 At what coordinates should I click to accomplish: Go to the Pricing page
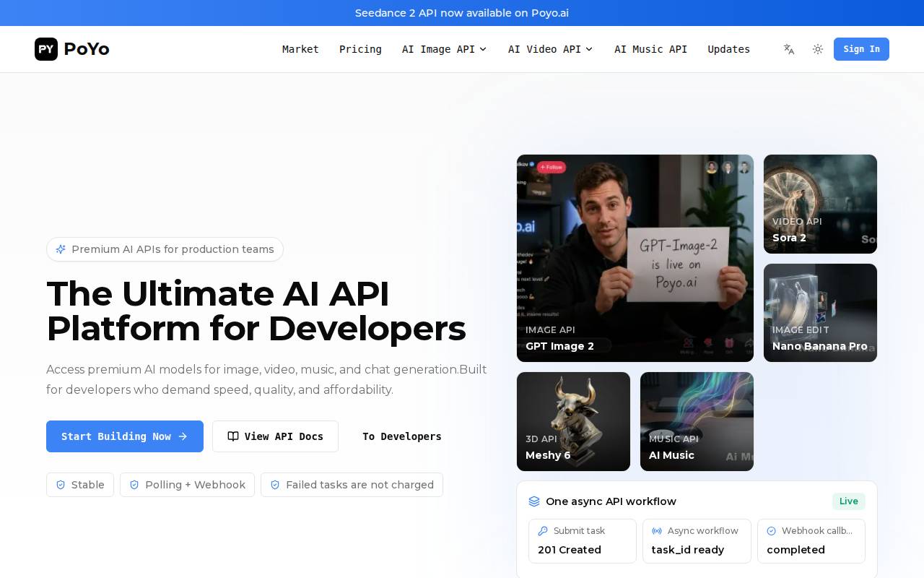pos(360,49)
